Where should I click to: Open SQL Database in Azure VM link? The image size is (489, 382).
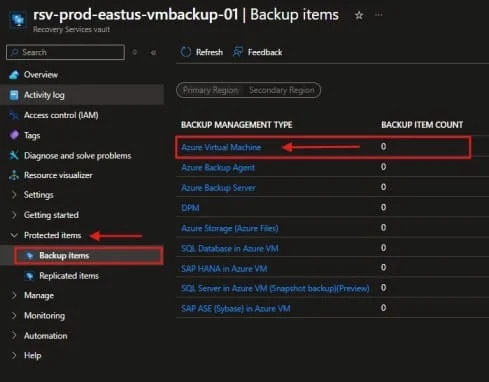coord(230,248)
